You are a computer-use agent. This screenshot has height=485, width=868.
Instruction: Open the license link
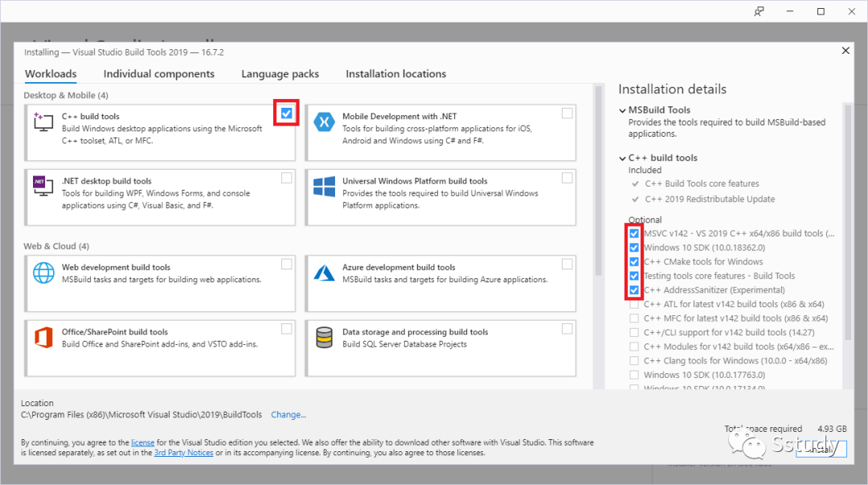pos(143,442)
